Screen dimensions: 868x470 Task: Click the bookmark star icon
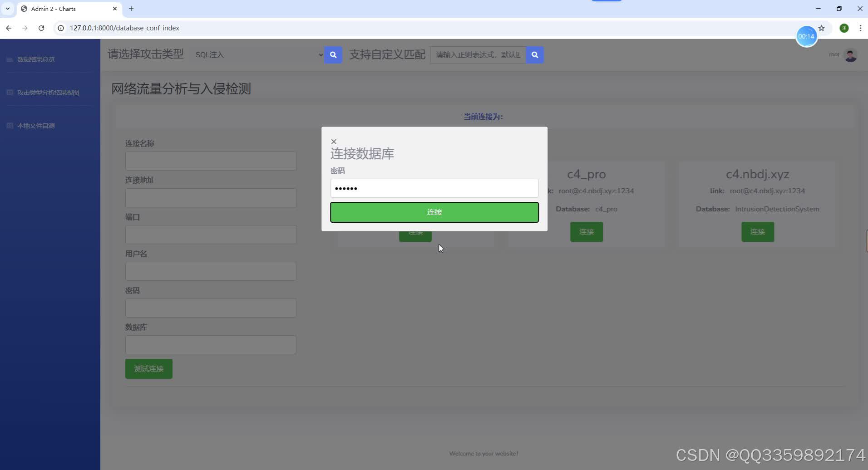coord(821,28)
